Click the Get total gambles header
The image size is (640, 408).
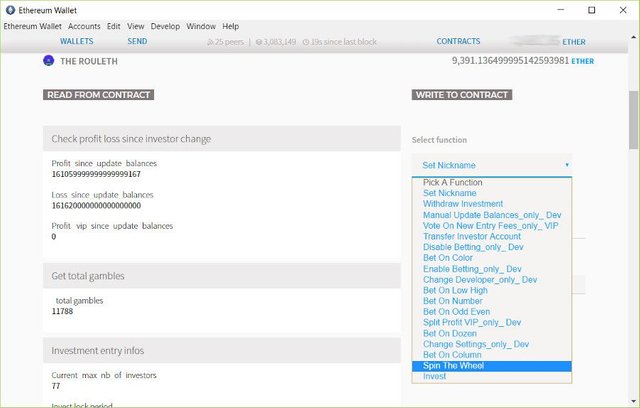point(222,276)
